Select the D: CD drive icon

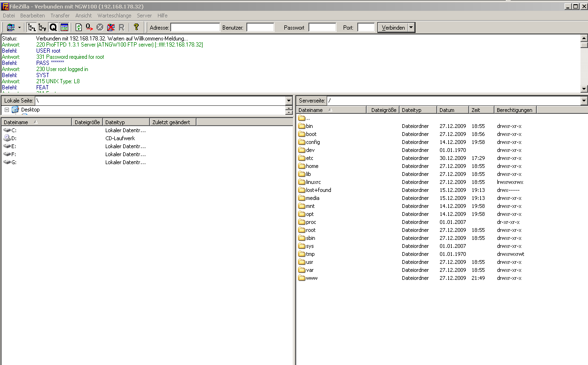pos(7,138)
